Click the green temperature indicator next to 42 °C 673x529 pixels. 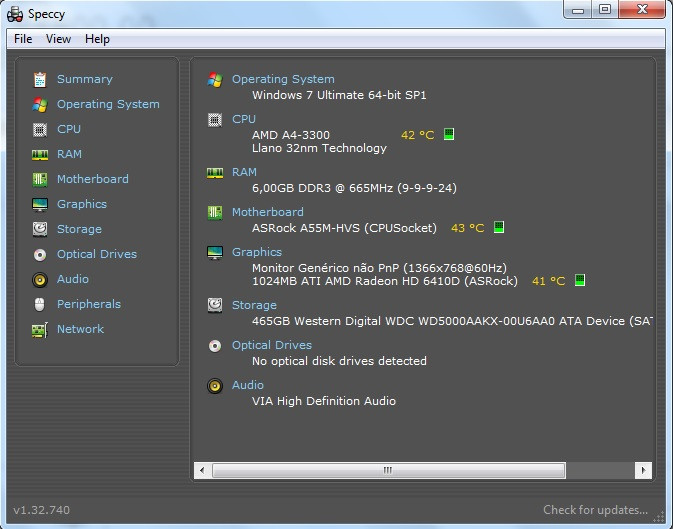point(449,134)
